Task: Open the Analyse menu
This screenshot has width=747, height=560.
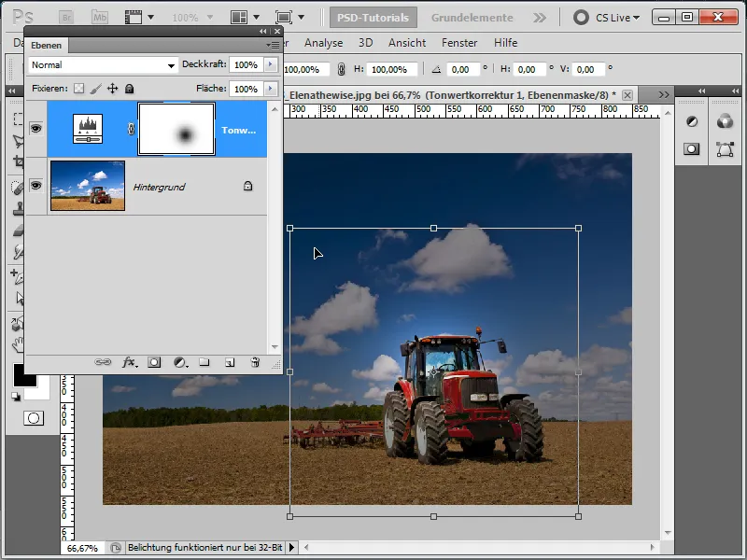Action: click(323, 43)
